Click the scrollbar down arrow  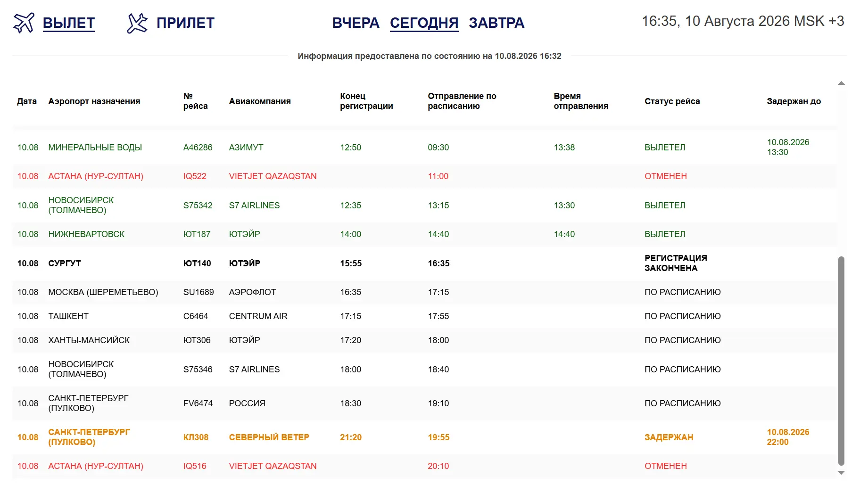841,473
